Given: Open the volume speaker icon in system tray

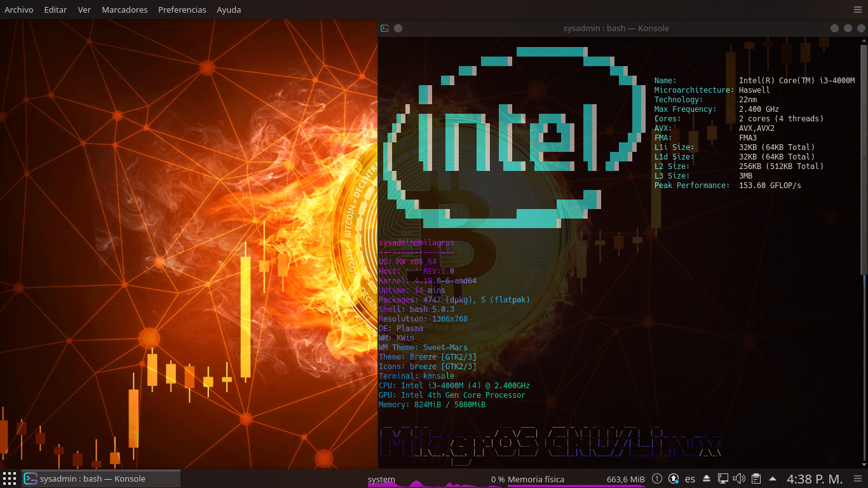Looking at the screenshot, I should [739, 479].
